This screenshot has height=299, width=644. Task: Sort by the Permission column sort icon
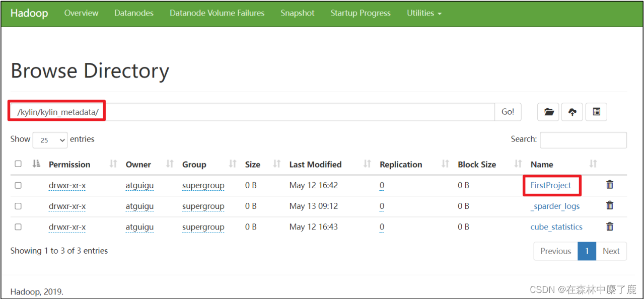point(113,164)
